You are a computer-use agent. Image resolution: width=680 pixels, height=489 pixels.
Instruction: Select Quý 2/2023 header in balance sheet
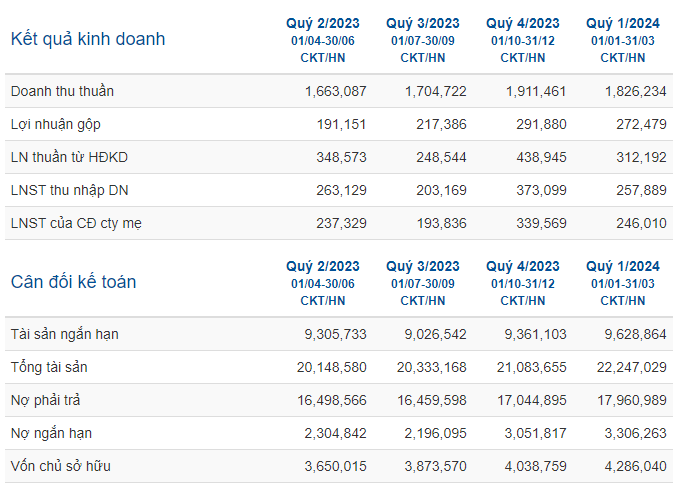coord(323,266)
